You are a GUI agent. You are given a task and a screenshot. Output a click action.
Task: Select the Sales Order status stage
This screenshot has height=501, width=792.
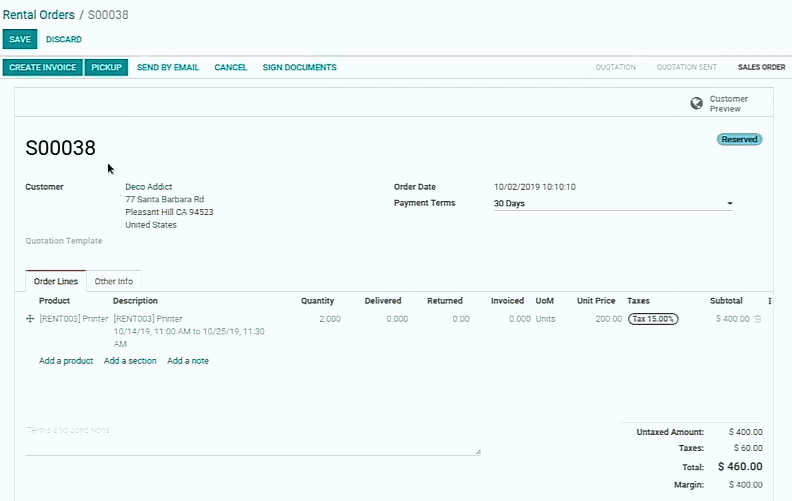pyautogui.click(x=761, y=67)
